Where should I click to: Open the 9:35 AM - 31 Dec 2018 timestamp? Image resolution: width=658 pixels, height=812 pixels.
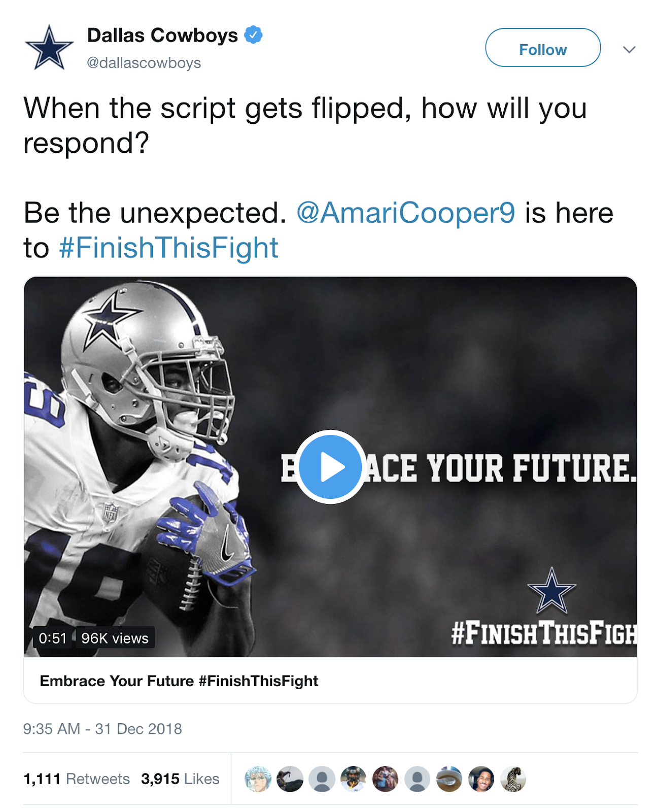(102, 729)
